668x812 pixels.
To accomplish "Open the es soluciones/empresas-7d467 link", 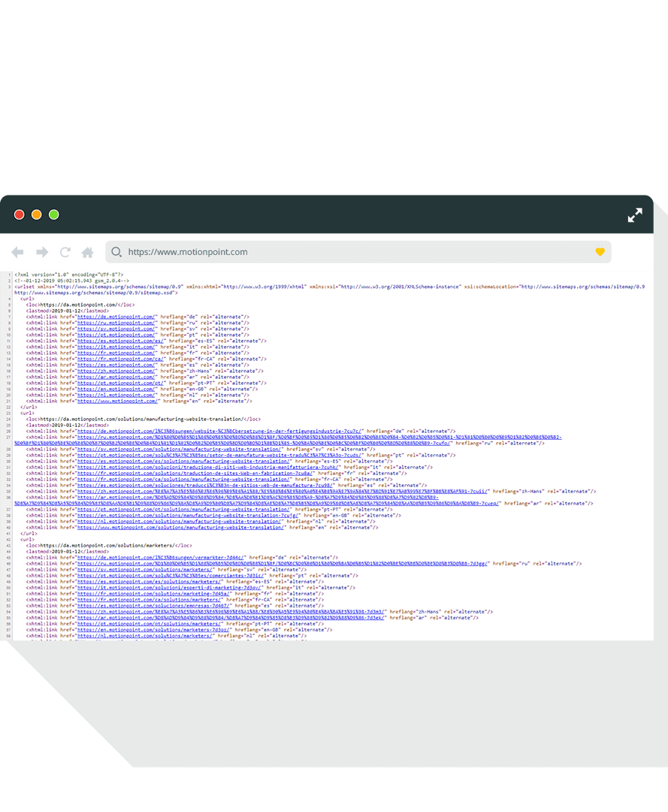I will (153, 606).
